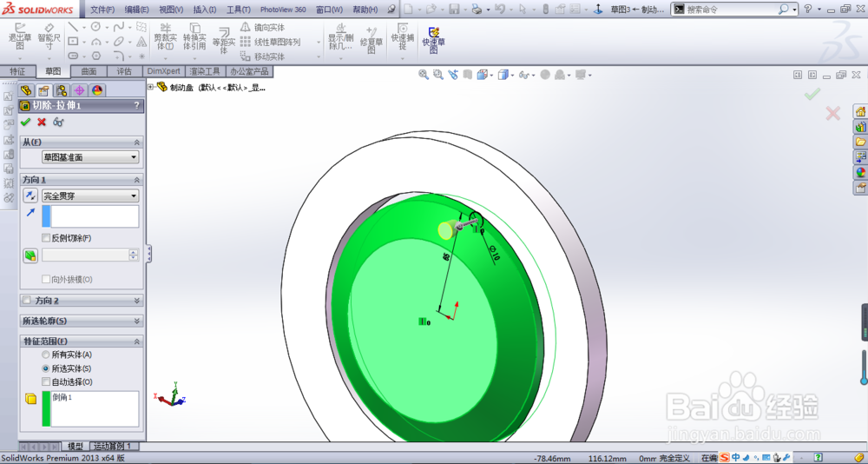Click the reverse direction button in 方向1
Image resolution: width=868 pixels, height=464 pixels.
[x=30, y=196]
